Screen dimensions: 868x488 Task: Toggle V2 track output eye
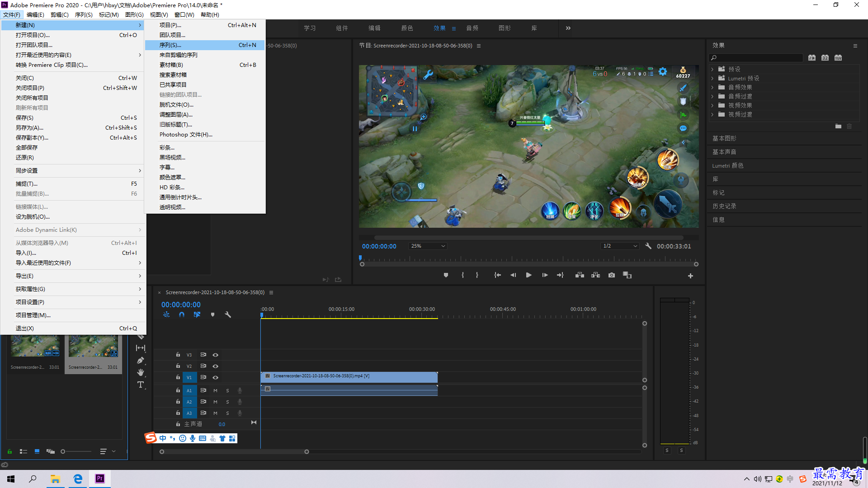pyautogui.click(x=215, y=366)
